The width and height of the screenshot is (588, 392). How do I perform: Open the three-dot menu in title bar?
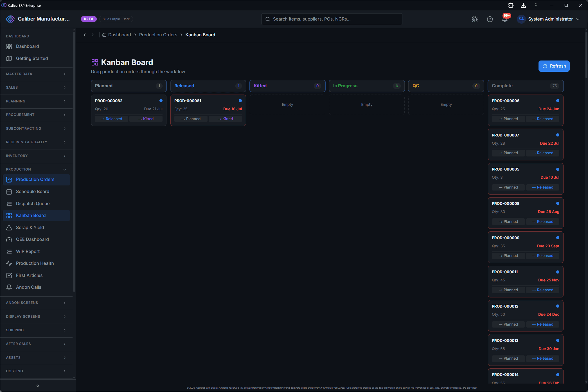tap(536, 5)
